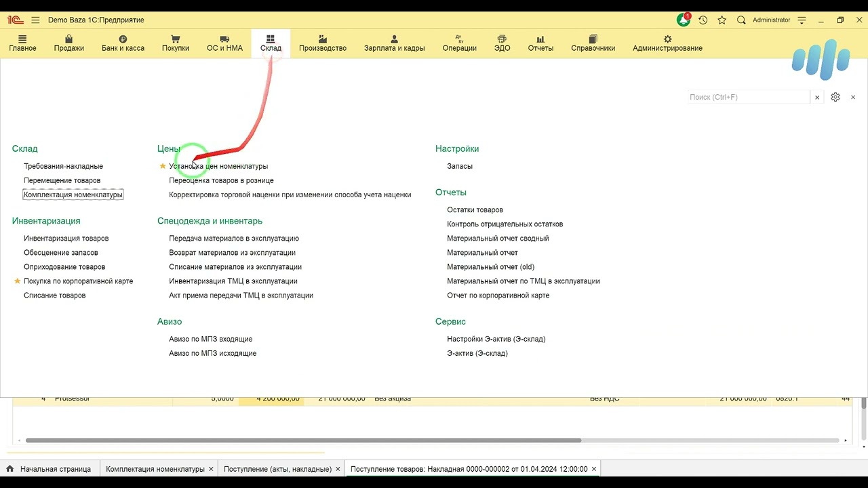
Task: Open Инвентаризация ТМЦ в эксплуатации
Action: click(x=233, y=281)
